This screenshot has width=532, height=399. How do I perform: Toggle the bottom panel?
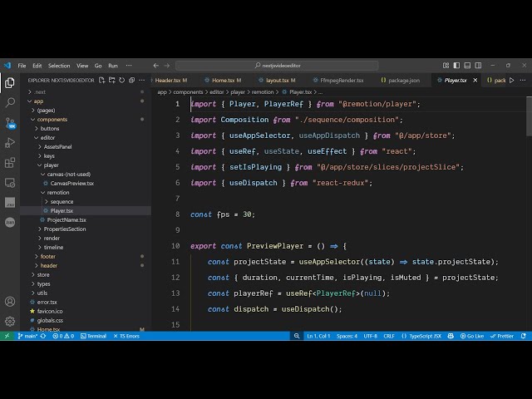coord(467,66)
